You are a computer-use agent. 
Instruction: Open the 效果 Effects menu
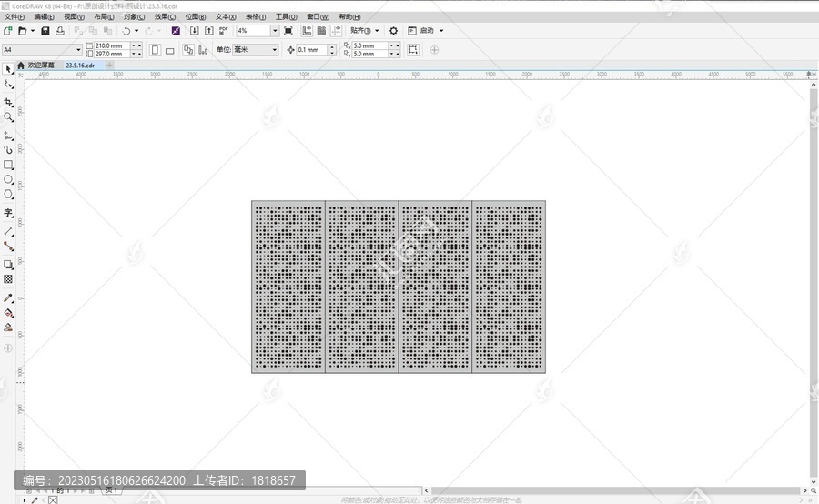click(165, 16)
